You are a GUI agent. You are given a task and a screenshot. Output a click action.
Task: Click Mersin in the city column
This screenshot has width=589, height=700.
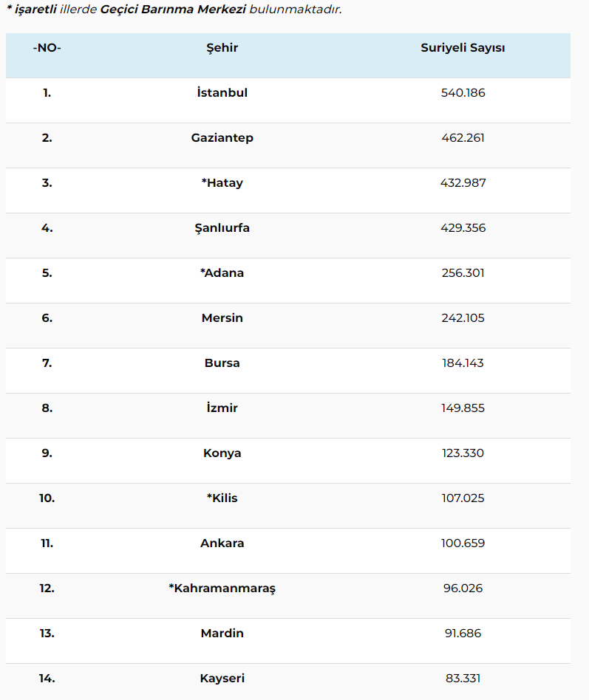[x=222, y=318]
